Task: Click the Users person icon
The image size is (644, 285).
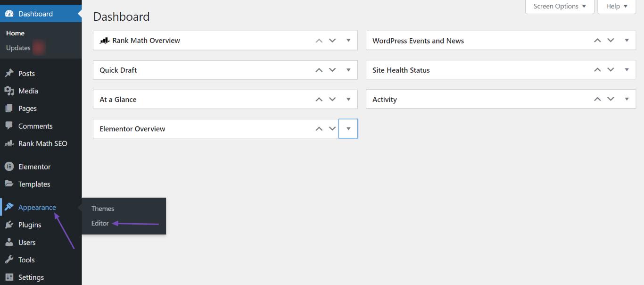Action: (x=9, y=243)
